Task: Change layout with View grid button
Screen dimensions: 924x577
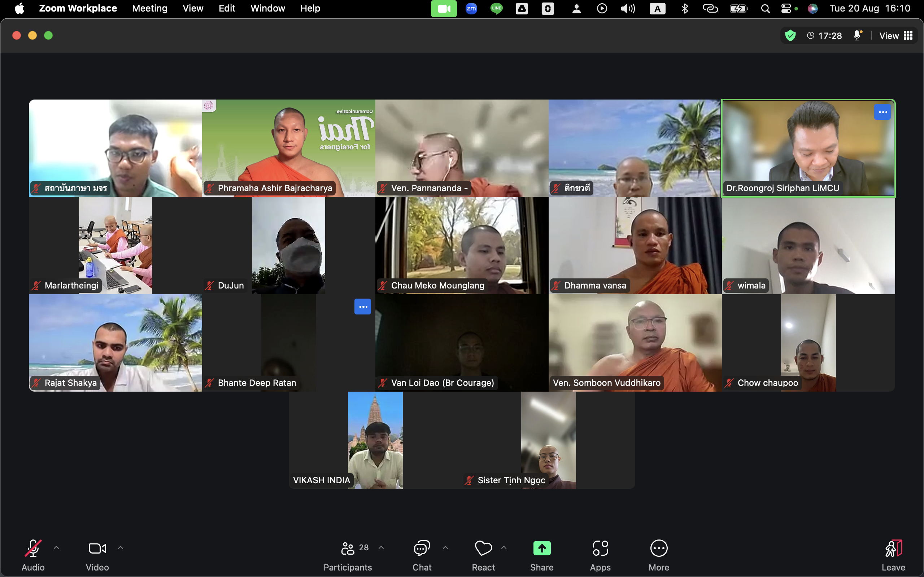Action: click(x=896, y=36)
